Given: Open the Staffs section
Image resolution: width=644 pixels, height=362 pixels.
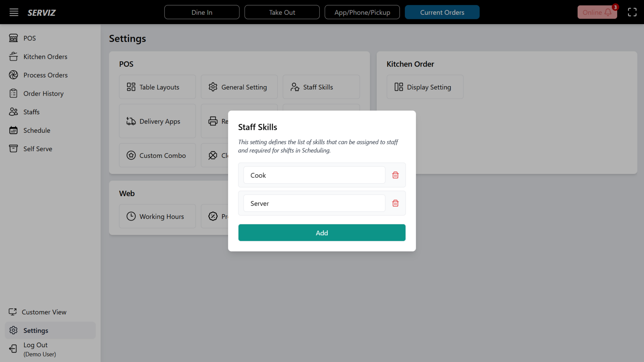Looking at the screenshot, I should (31, 112).
